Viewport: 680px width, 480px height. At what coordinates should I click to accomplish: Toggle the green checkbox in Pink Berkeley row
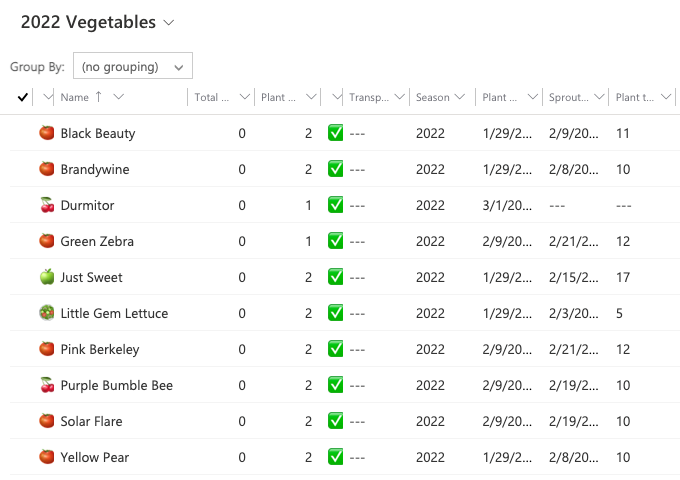pyautogui.click(x=335, y=349)
